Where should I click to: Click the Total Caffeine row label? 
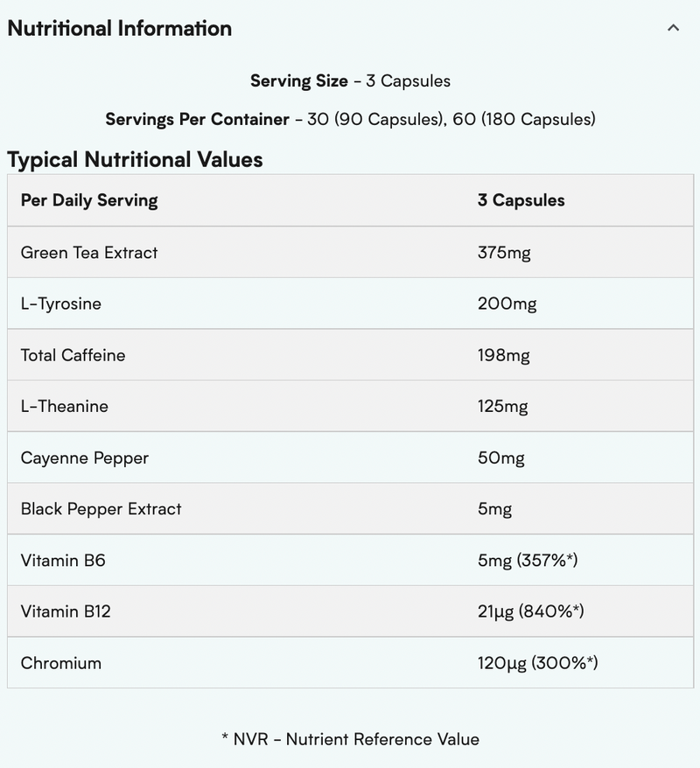coord(73,355)
